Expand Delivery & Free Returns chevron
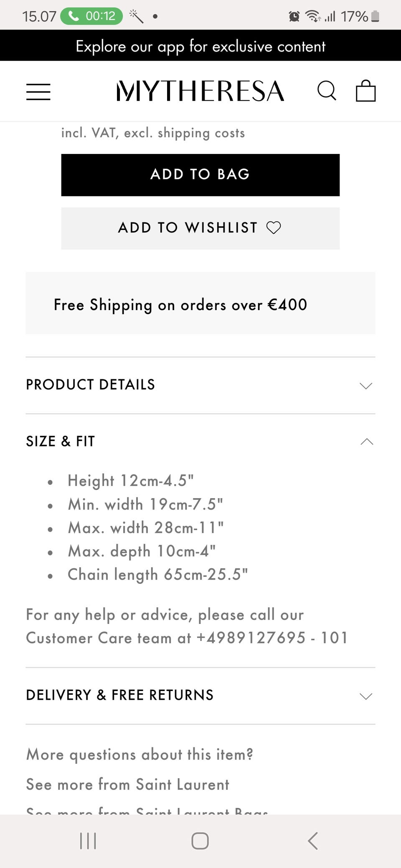This screenshot has width=401, height=868. point(366,696)
